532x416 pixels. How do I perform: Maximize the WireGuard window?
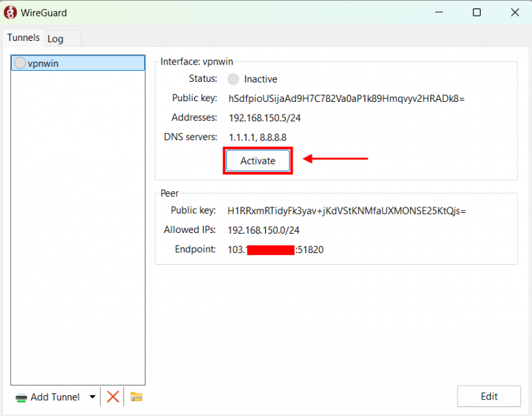click(477, 12)
